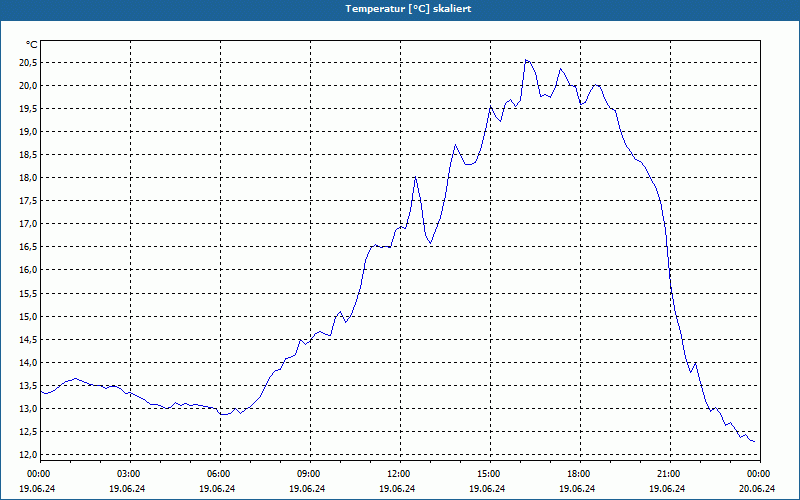The width and height of the screenshot is (800, 500).
Task: Click the 06:00 time axis label
Action: pyautogui.click(x=220, y=474)
